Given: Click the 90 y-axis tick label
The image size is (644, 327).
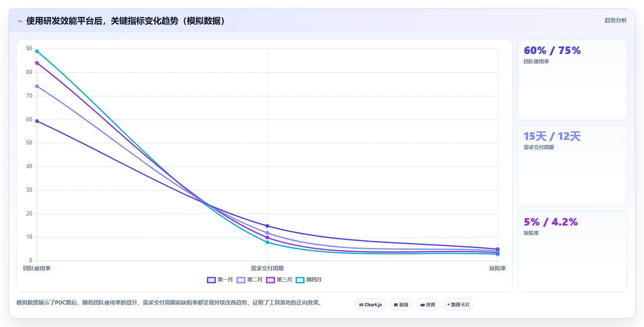Looking at the screenshot, I should point(29,49).
